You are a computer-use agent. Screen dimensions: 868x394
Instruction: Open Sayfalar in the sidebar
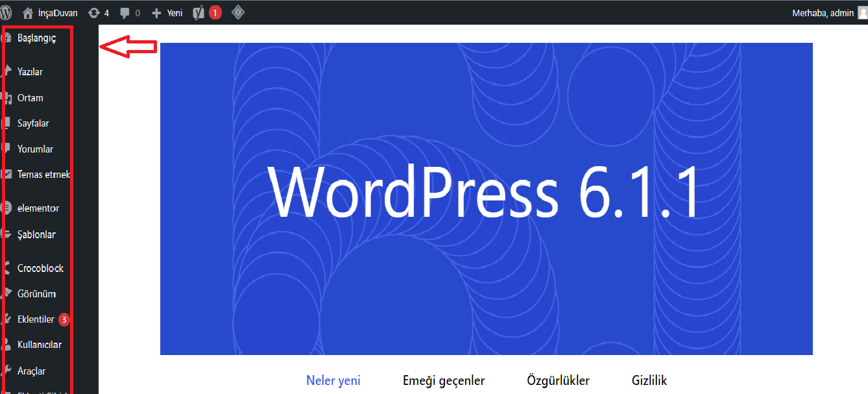[33, 123]
